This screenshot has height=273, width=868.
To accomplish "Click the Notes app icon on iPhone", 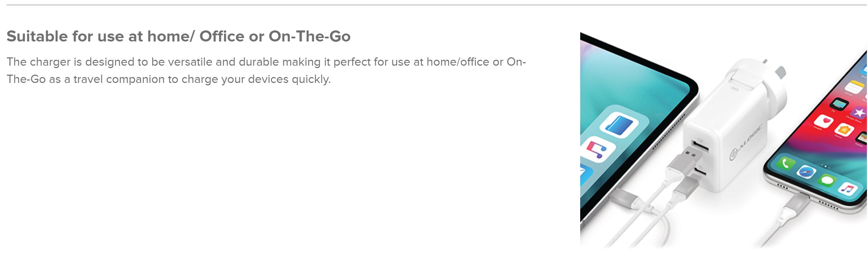I will pyautogui.click(x=854, y=86).
